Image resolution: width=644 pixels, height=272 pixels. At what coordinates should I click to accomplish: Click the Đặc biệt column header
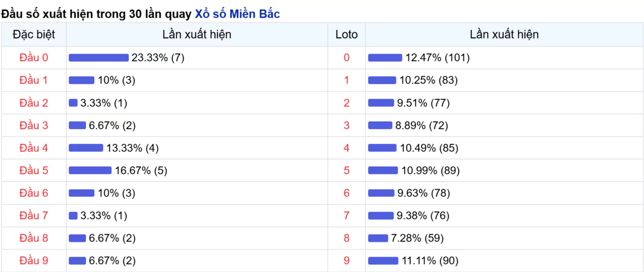34,34
